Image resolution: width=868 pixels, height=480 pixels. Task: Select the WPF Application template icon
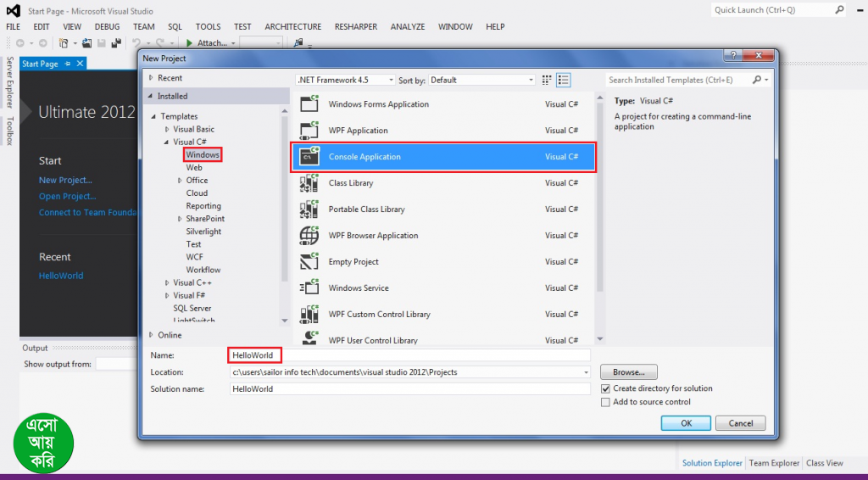click(x=309, y=131)
